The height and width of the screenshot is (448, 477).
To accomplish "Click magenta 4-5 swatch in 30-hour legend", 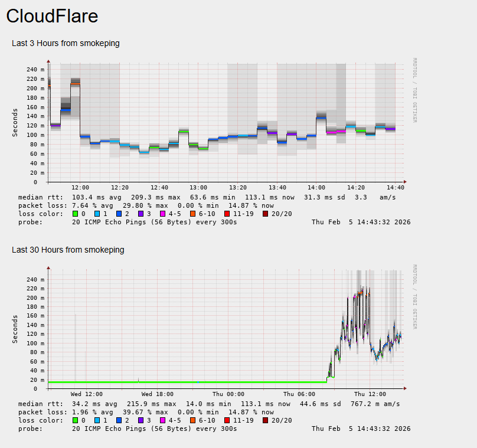I will [163, 420].
